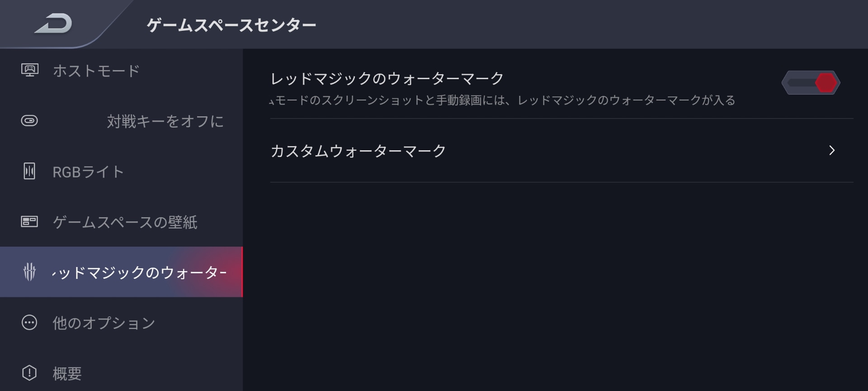
Task: Open 他のオプション in the sidebar
Action: pyautogui.click(x=104, y=323)
